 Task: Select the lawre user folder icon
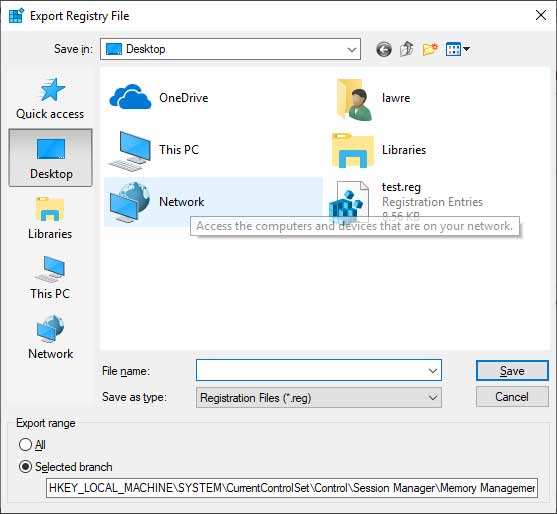coord(354,99)
